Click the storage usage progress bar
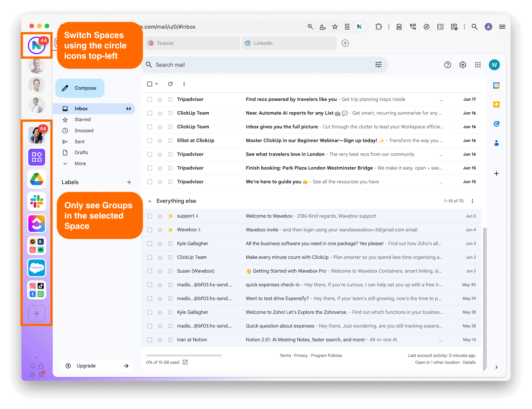The width and height of the screenshot is (532, 409). pos(184,355)
